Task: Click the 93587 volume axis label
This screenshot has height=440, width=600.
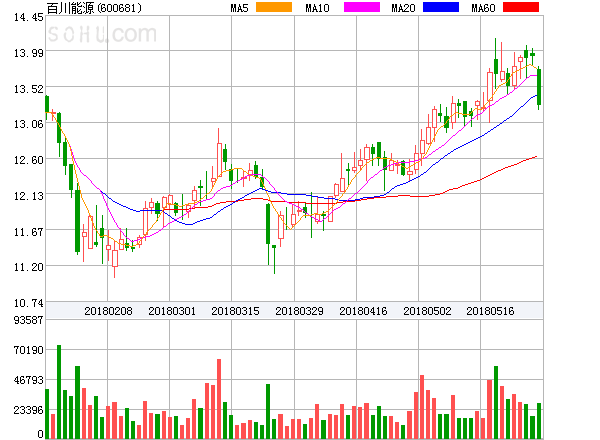Action: coord(29,320)
